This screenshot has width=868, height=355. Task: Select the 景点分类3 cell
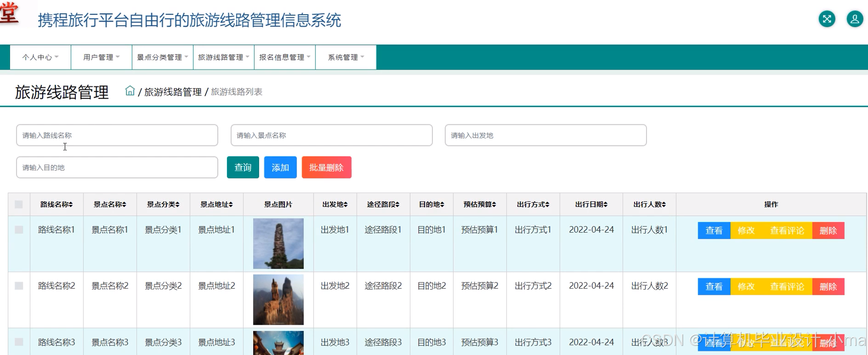point(163,342)
